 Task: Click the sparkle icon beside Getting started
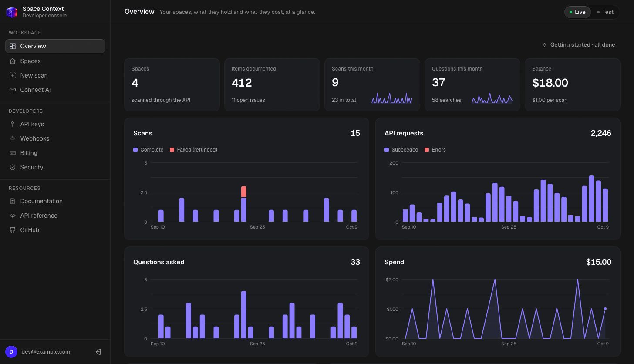click(x=544, y=45)
